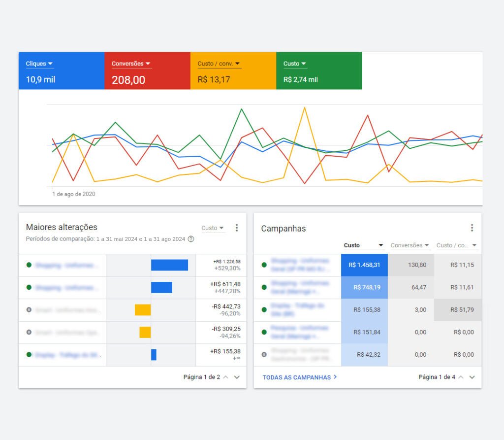Click the 130,80 conversions cell

pos(411,265)
